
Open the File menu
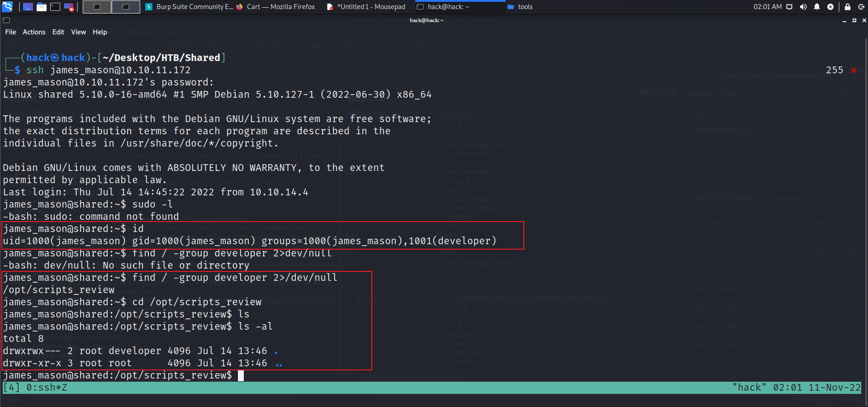point(10,32)
